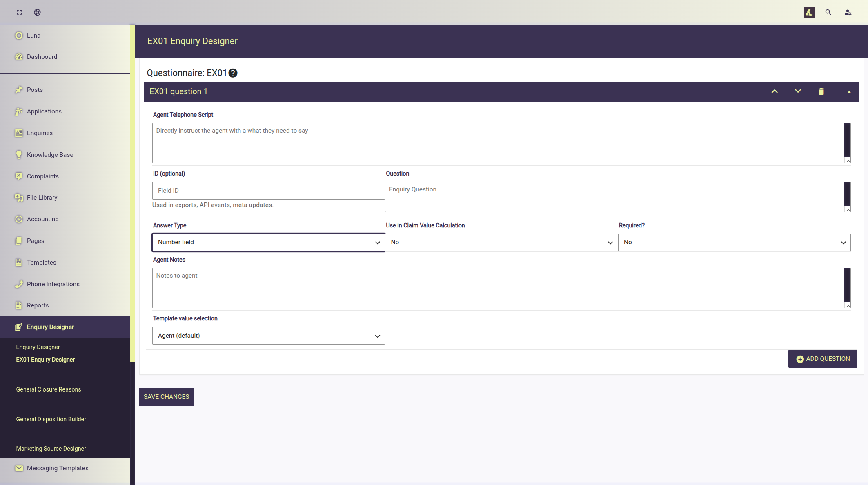Open the Enquiry Designer sub-link
The width and height of the screenshot is (868, 485).
(38, 347)
